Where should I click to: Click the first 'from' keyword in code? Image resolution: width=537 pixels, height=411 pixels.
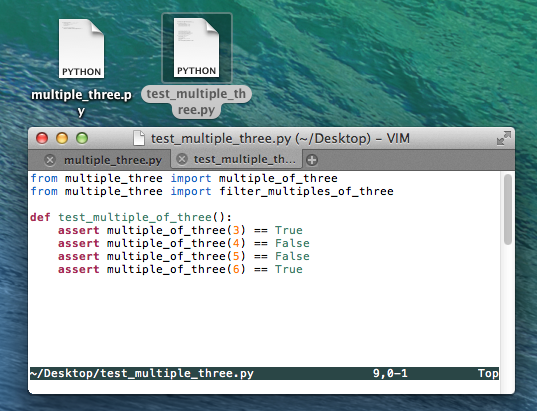(44, 178)
